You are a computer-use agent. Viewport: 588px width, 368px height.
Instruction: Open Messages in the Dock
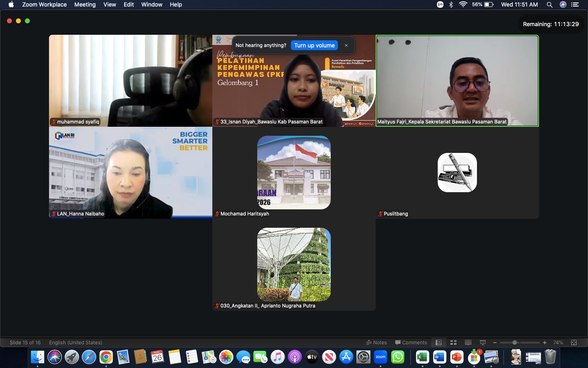[x=243, y=357]
